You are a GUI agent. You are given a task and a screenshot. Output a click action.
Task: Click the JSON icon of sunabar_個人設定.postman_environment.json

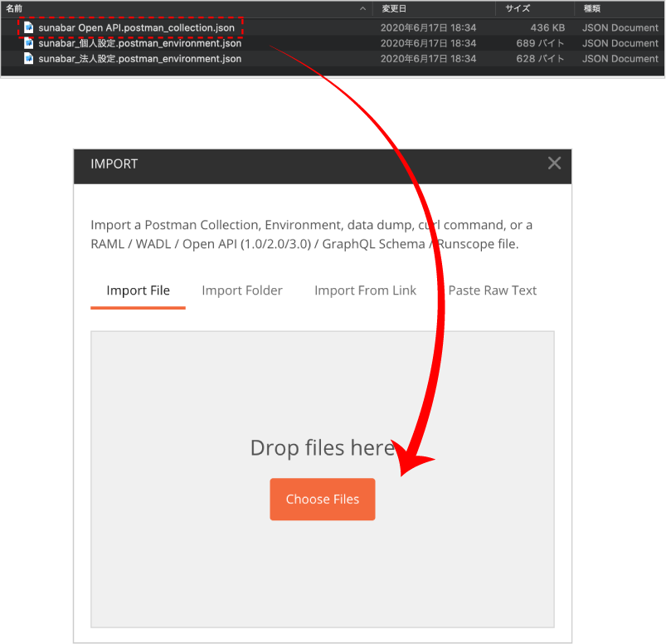28,43
